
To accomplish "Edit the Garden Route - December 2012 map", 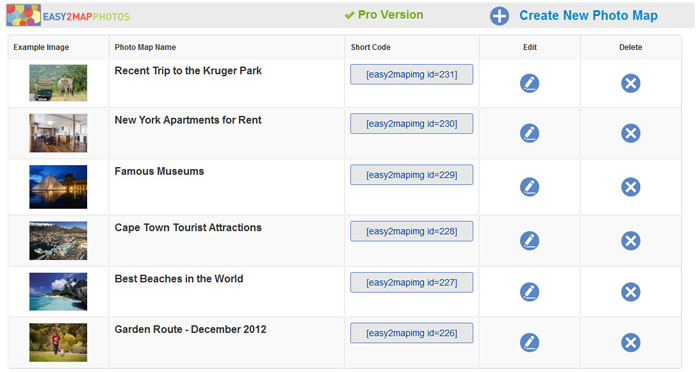I will (529, 343).
